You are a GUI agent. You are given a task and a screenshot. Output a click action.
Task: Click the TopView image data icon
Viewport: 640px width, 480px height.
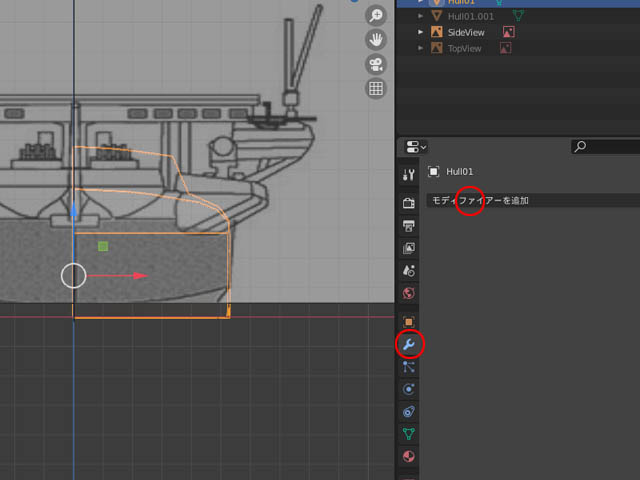[x=506, y=48]
